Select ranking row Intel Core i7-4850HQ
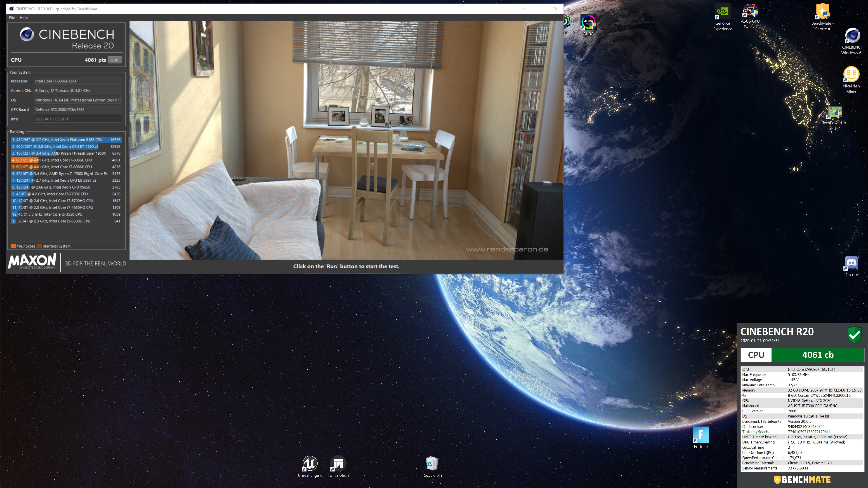 tap(66, 207)
